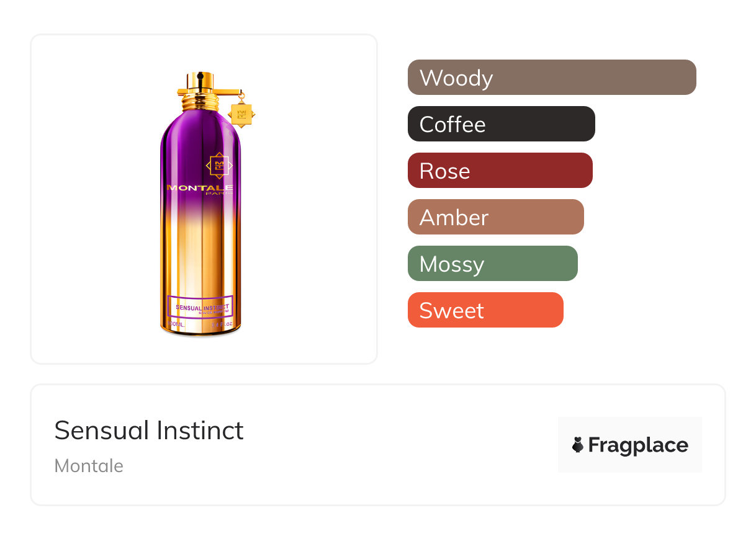Screen dimensions: 756x536
Task: Open the Sensual Instinct fragrance title
Action: (x=149, y=430)
